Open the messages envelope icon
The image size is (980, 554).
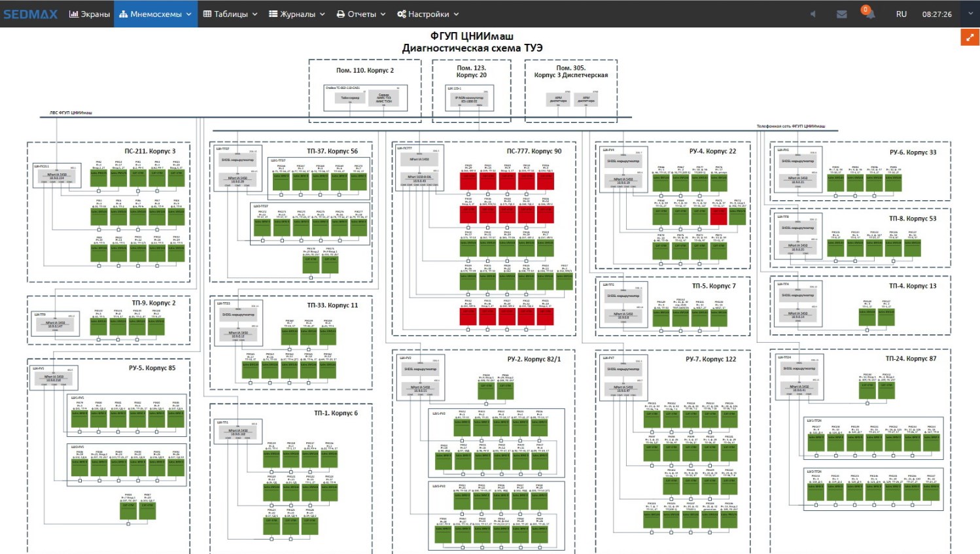[841, 14]
